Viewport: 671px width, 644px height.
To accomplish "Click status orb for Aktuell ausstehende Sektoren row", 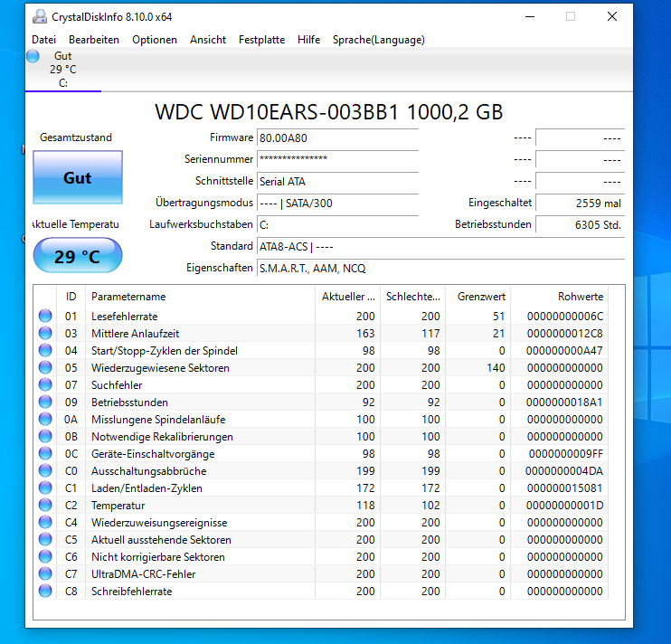I will (45, 539).
